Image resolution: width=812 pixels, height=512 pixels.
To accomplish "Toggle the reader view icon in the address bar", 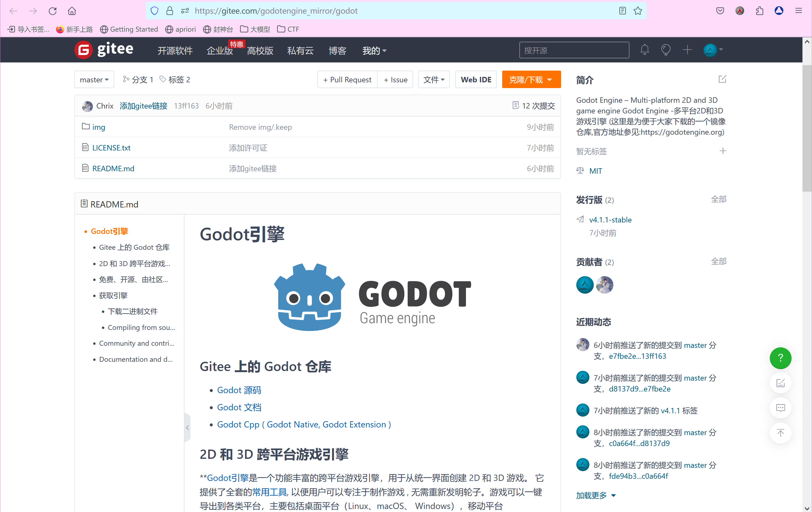I will click(x=623, y=11).
